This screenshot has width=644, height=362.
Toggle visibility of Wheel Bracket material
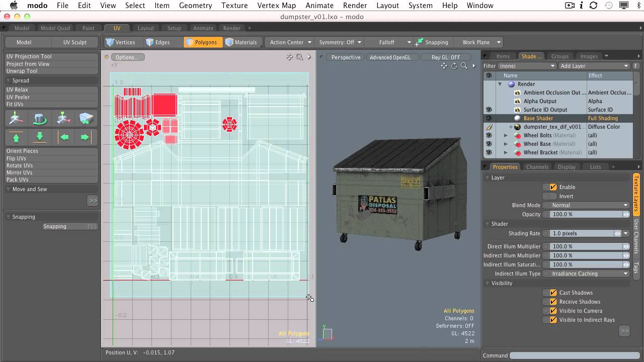[488, 152]
